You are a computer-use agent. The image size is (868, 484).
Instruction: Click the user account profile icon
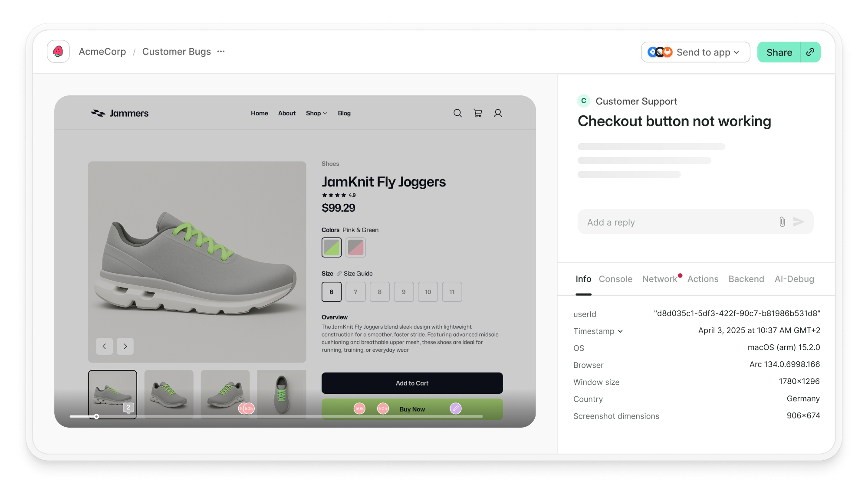point(498,113)
